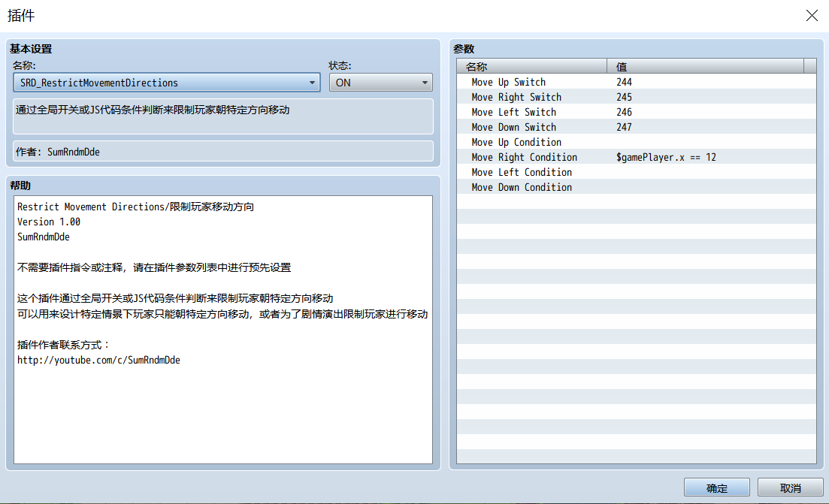829x504 pixels.
Task: Click the 取消 button
Action: point(791,487)
